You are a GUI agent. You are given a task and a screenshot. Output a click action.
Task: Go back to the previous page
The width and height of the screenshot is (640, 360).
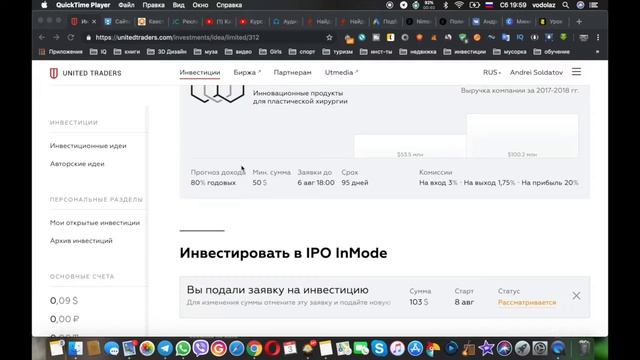tap(42, 37)
